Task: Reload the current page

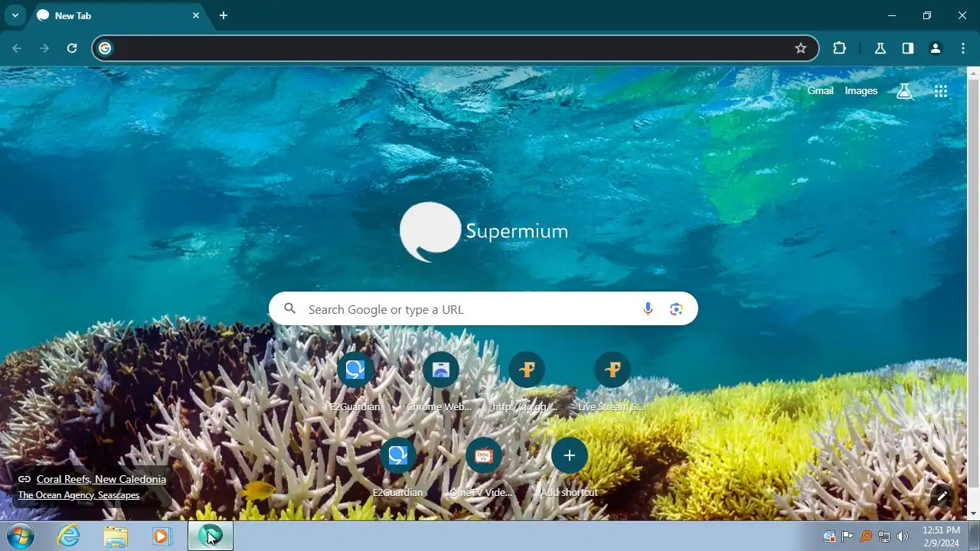Action: [x=72, y=48]
